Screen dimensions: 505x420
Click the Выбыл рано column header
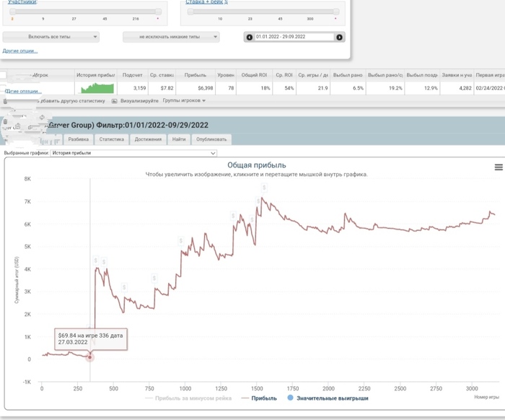[348, 75]
